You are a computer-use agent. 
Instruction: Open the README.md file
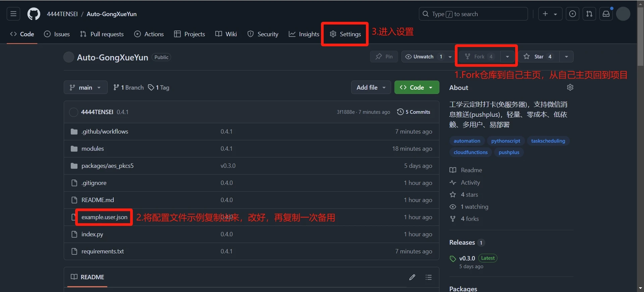pyautogui.click(x=98, y=200)
